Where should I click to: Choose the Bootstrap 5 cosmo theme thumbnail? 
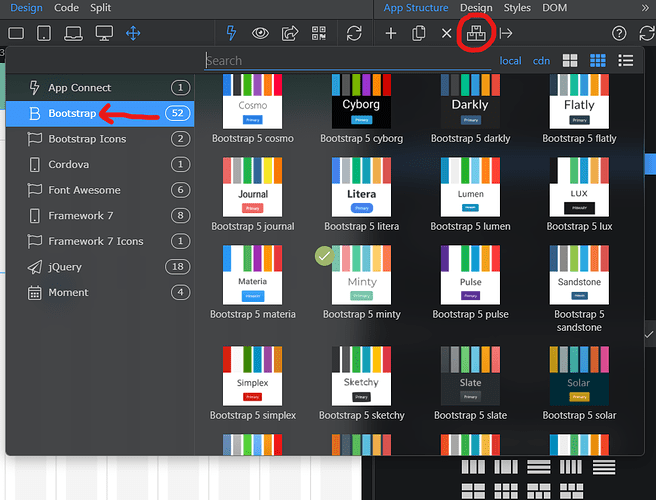[x=252, y=101]
